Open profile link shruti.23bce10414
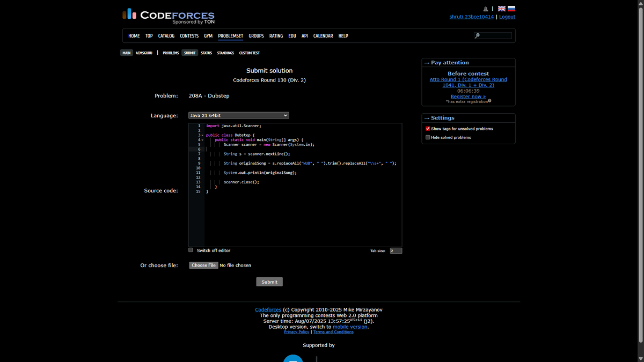The image size is (644, 362). (471, 17)
